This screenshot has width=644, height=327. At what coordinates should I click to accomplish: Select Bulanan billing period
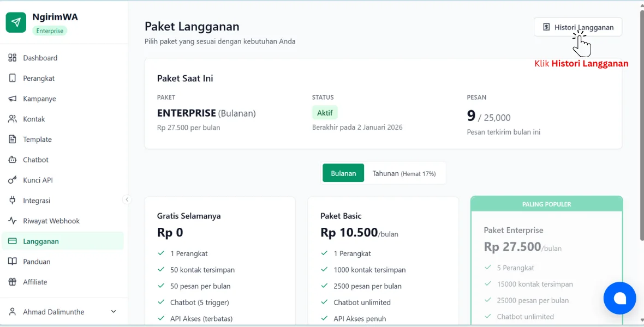click(x=343, y=173)
